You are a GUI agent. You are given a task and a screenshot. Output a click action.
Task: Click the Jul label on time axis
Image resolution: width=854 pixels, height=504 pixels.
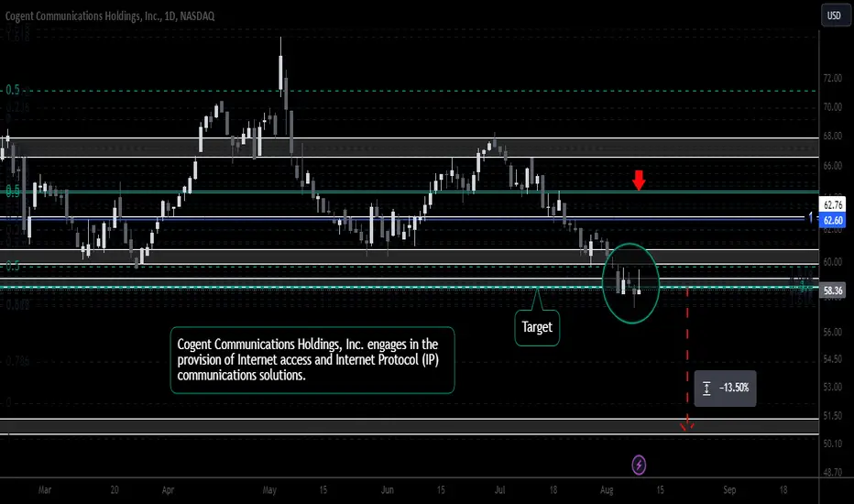(499, 490)
